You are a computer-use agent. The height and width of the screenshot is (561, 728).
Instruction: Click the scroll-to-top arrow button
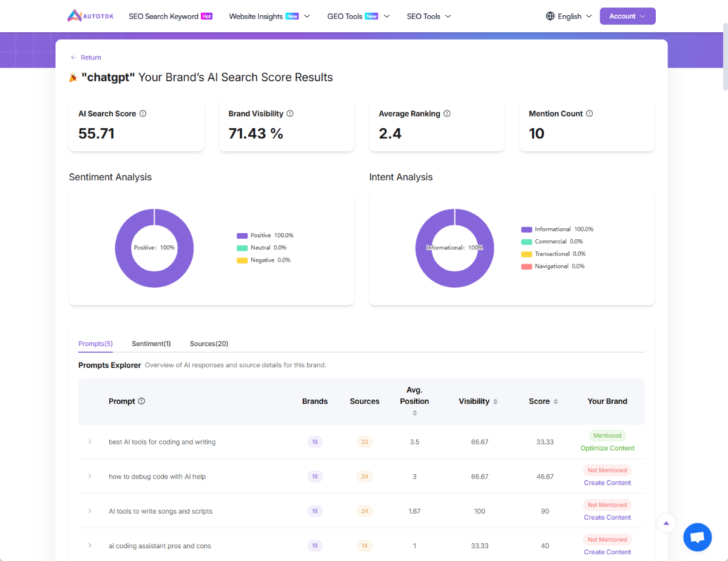666,523
